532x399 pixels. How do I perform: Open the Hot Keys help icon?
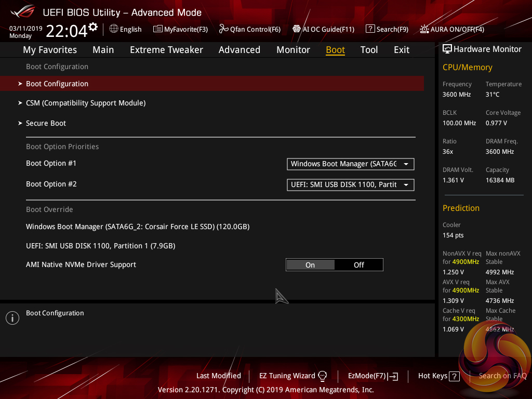click(454, 376)
